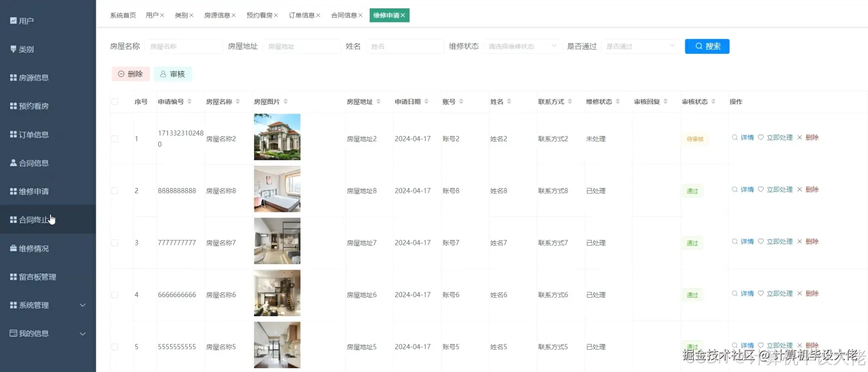Image resolution: width=868 pixels, height=372 pixels.
Task: Sort by 联系方式 column
Action: pos(570,101)
